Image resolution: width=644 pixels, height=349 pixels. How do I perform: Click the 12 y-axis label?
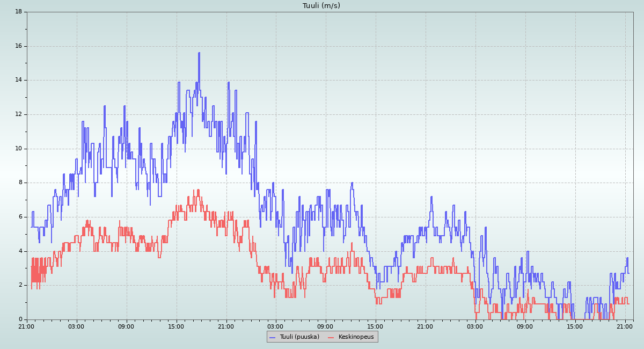click(18, 114)
